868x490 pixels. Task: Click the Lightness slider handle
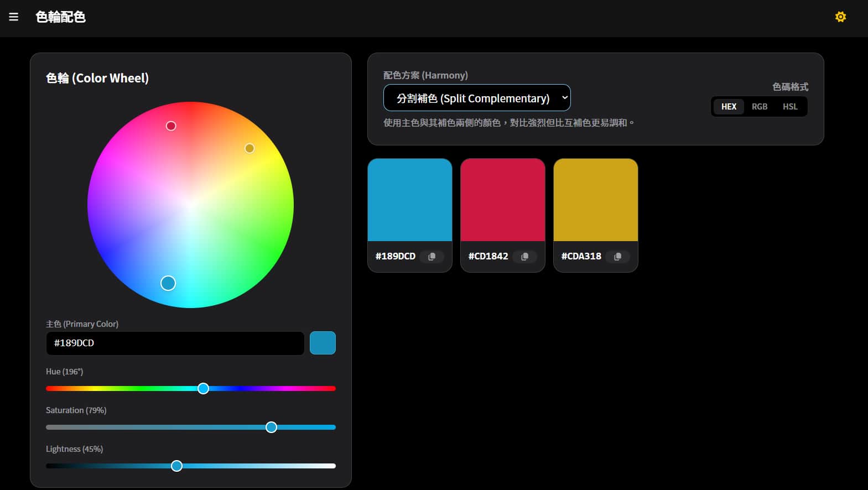[x=176, y=466]
